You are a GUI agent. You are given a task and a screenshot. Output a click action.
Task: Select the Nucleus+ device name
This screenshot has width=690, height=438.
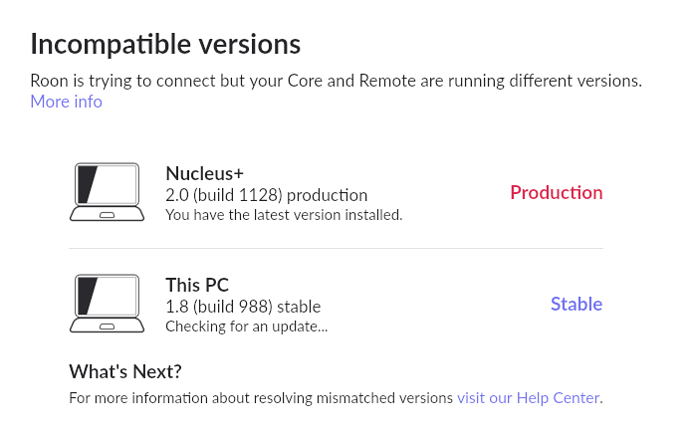click(x=205, y=173)
